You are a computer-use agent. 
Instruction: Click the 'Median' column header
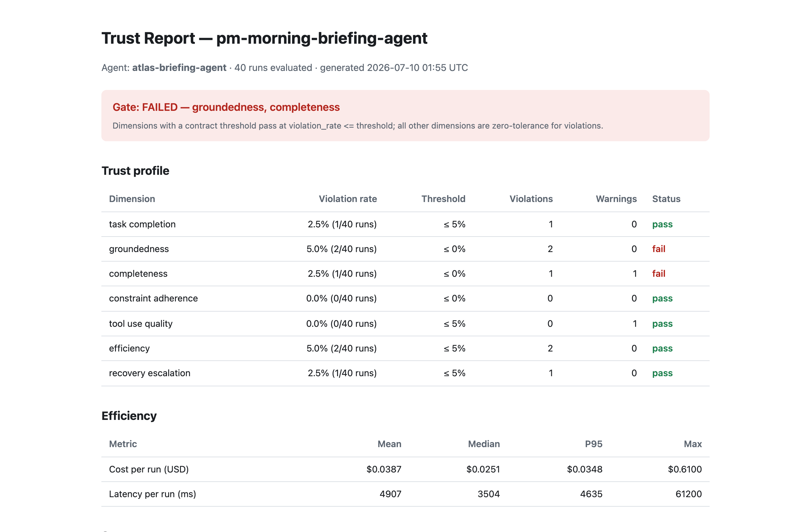[483, 444]
